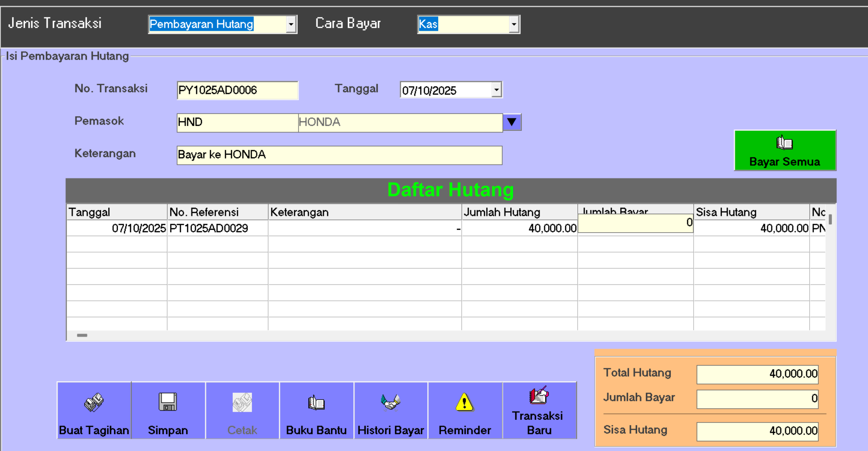Click the No. Transaksi input field
This screenshot has height=451, width=868.
click(x=237, y=90)
